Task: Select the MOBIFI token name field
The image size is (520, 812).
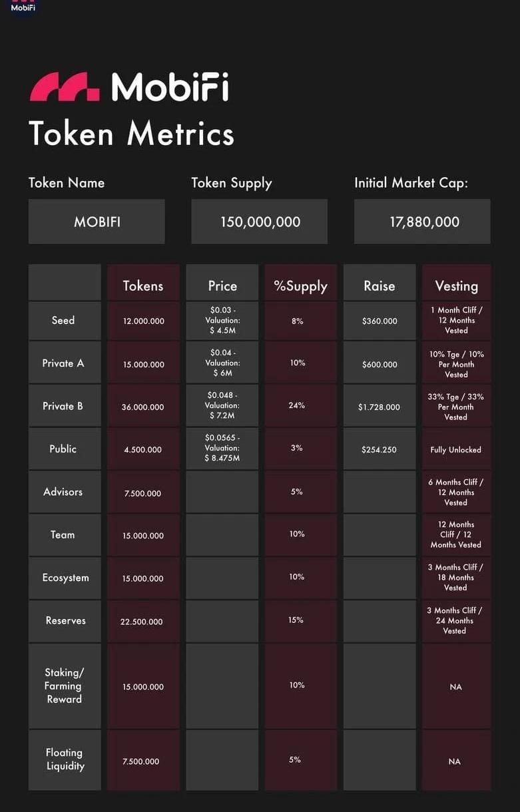Action: (x=97, y=222)
